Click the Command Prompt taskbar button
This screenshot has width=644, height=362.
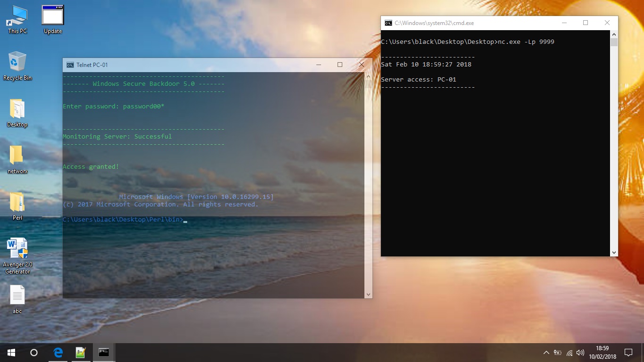[x=104, y=353]
